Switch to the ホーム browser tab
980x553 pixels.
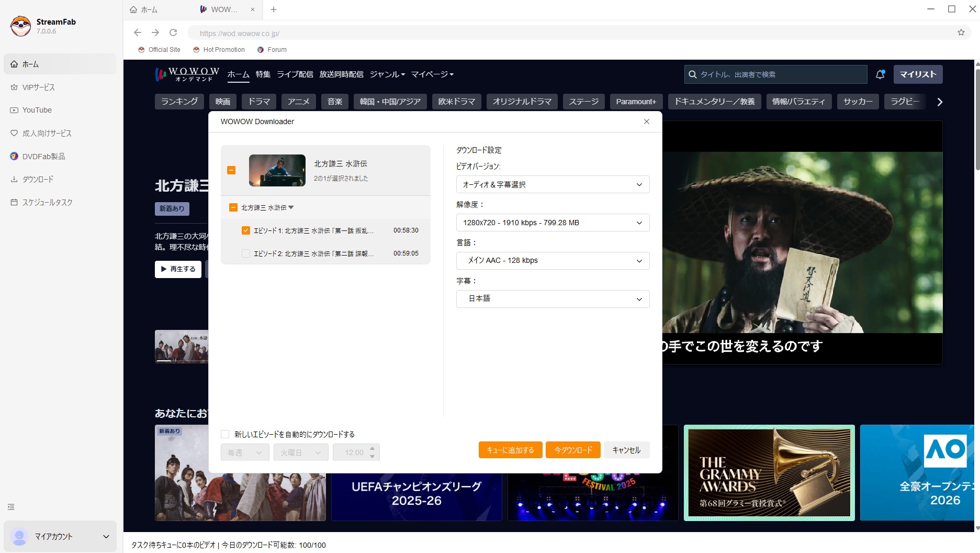(x=148, y=9)
